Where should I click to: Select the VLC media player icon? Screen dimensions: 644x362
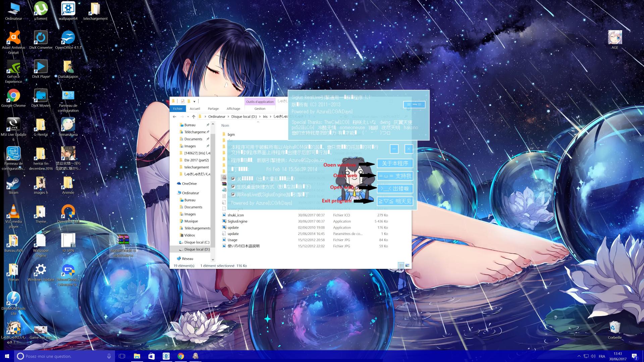click(x=13, y=217)
